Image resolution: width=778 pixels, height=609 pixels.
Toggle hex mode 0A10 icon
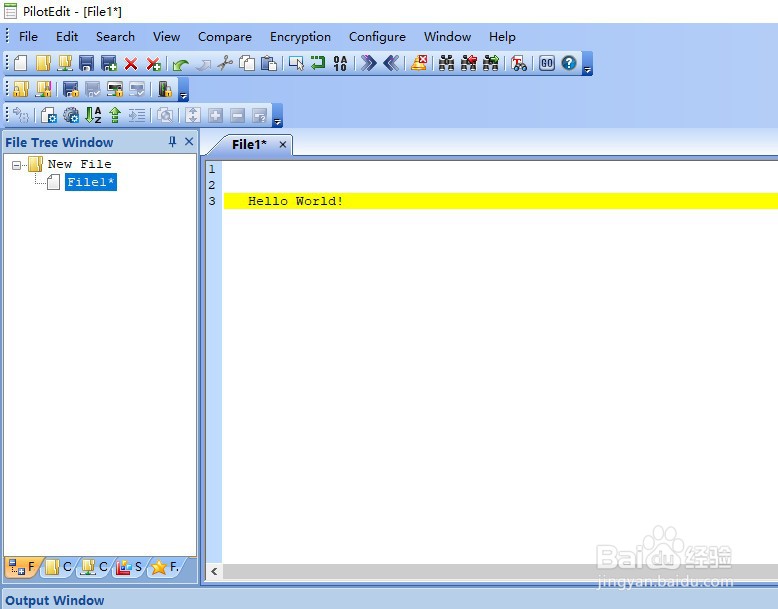click(340, 63)
